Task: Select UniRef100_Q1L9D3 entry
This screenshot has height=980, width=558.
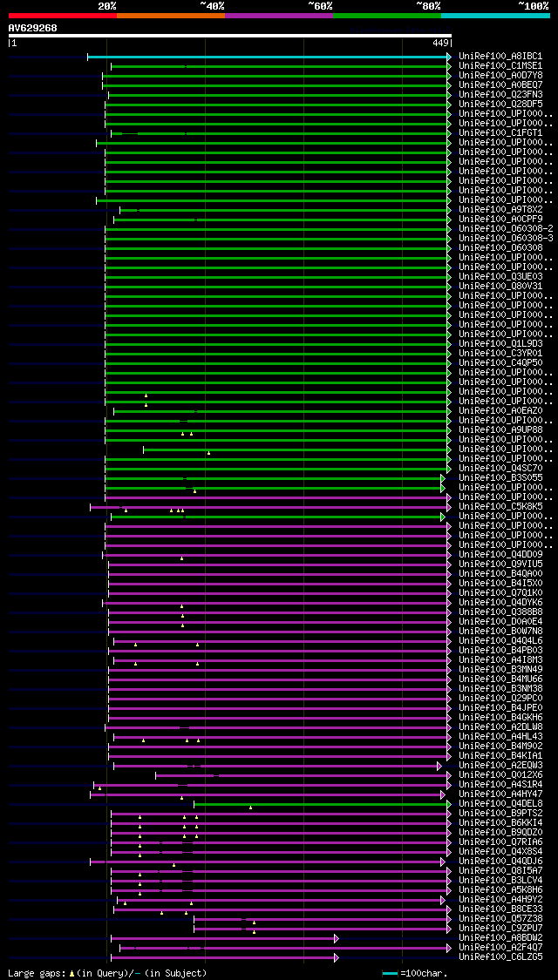Action: pos(500,344)
